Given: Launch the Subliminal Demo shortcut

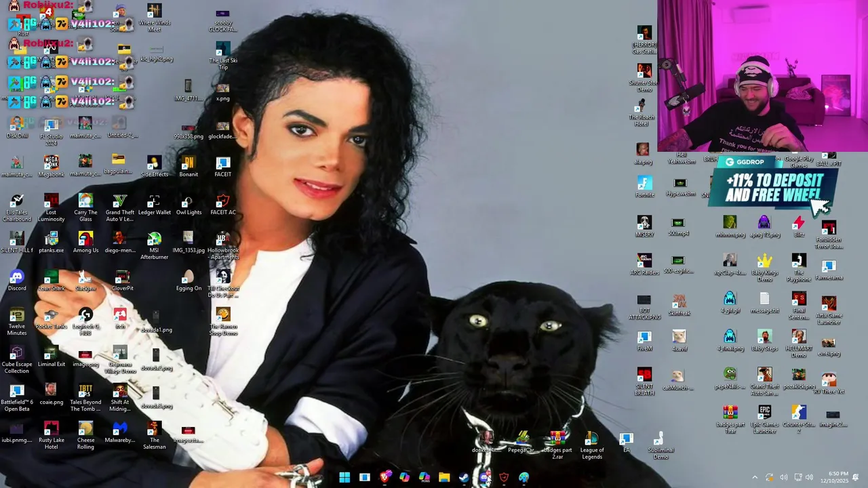Looking at the screenshot, I should pyautogui.click(x=661, y=446).
